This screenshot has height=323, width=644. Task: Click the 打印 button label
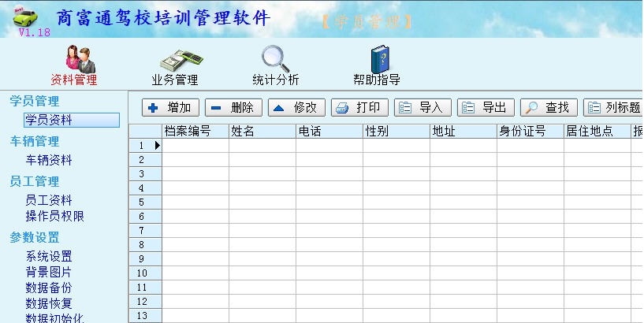click(x=368, y=107)
